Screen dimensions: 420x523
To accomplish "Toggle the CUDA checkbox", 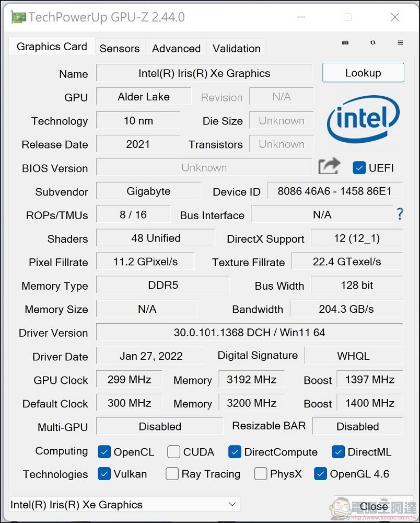I will (173, 452).
